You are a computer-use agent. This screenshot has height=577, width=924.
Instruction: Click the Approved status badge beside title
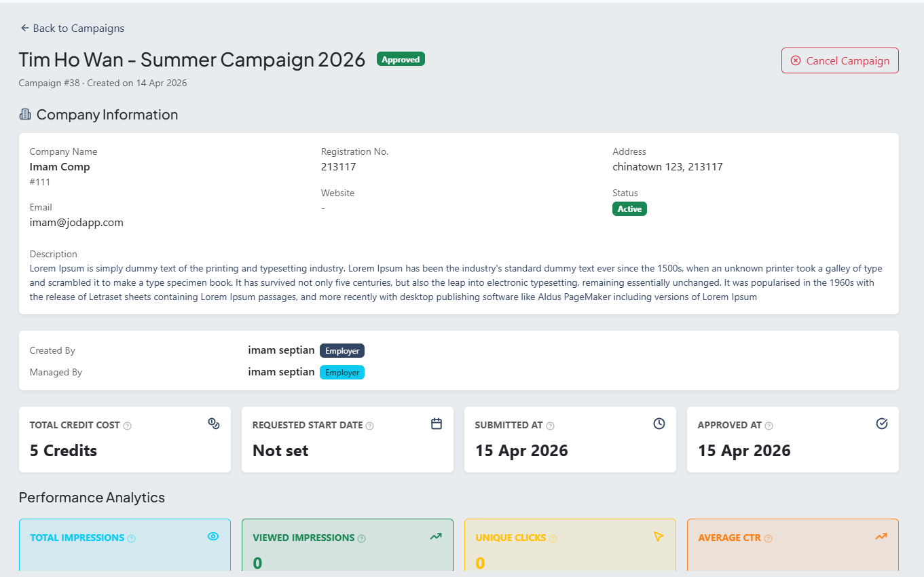[401, 60]
